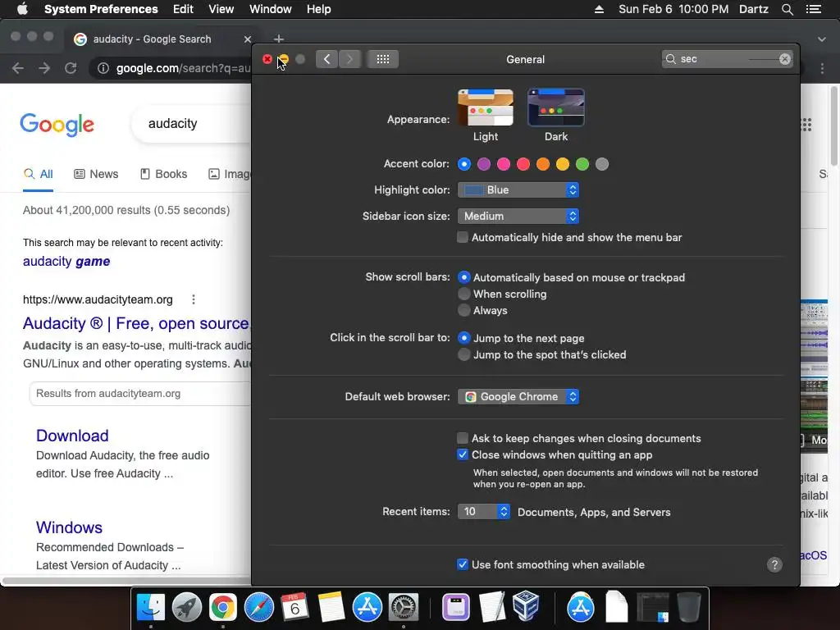The height and width of the screenshot is (630, 840).
Task: Open the purple app icon in Dock
Action: pos(456,607)
